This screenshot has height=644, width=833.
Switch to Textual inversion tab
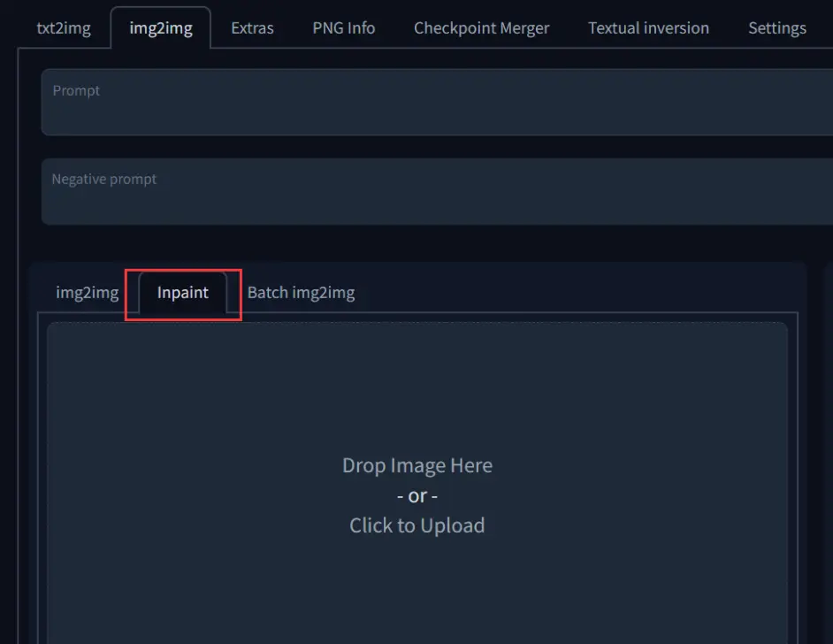pyautogui.click(x=648, y=28)
